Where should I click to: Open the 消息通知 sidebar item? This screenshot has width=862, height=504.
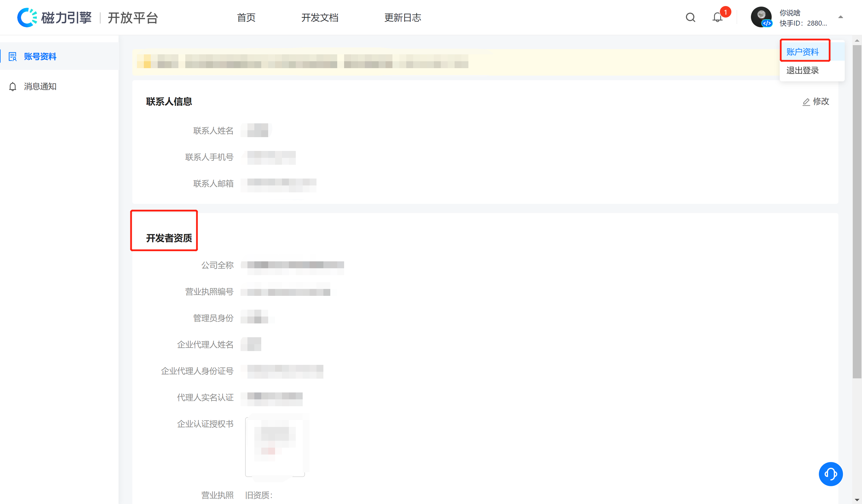click(x=40, y=87)
